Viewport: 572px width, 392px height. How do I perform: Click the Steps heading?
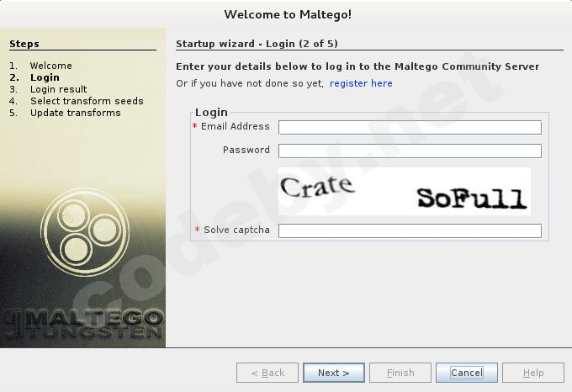24,44
